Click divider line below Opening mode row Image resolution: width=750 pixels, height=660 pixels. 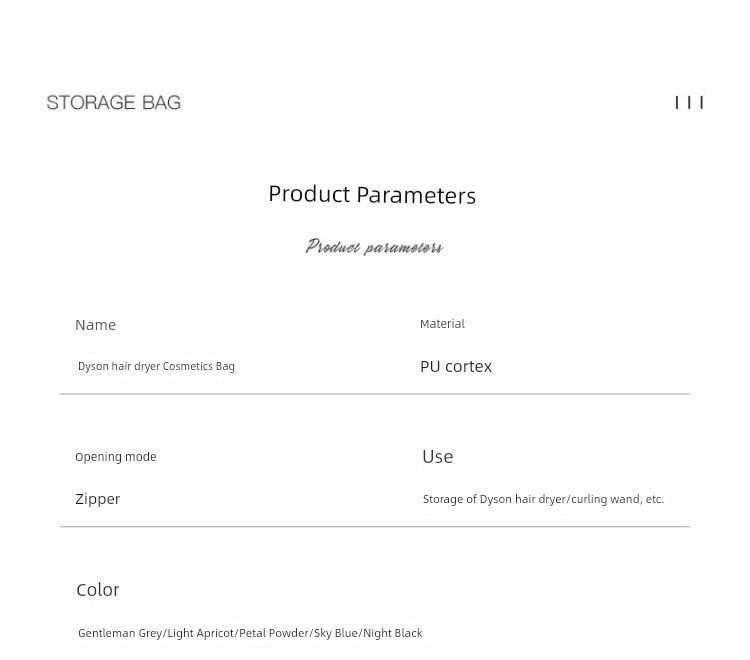click(x=375, y=527)
